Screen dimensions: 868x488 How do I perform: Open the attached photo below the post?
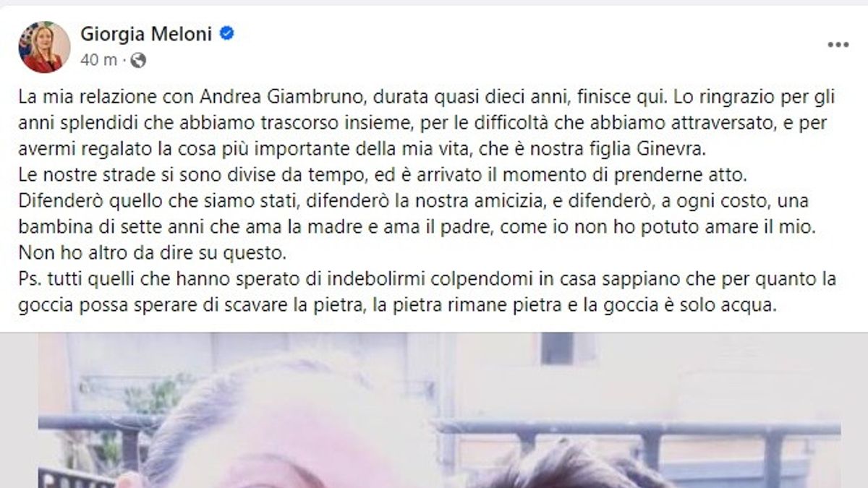tap(439, 410)
